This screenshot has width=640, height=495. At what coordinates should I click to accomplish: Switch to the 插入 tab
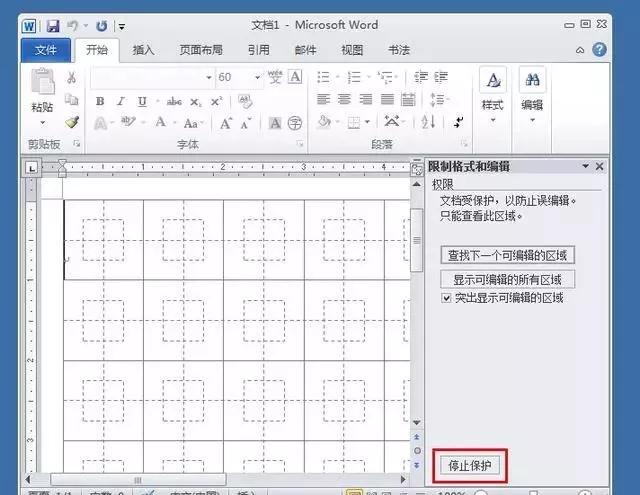coord(143,50)
